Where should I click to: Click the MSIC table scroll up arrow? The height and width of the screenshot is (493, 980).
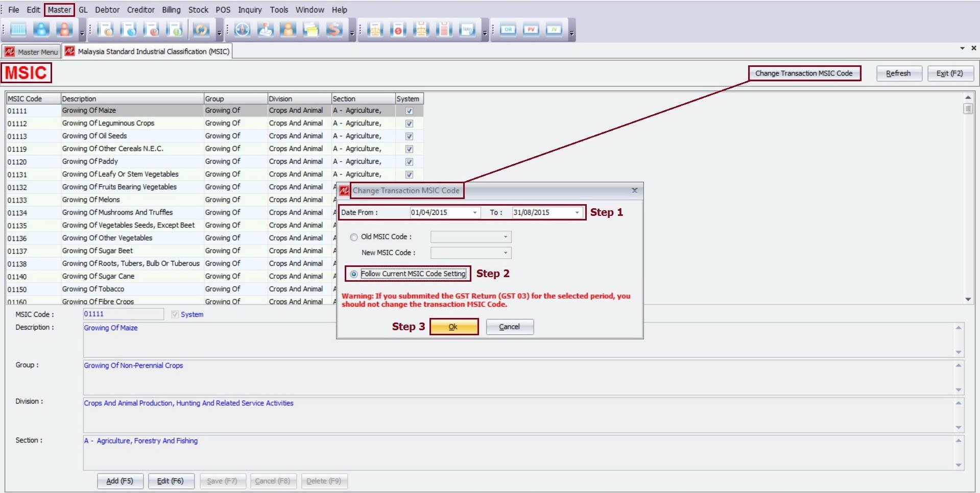tap(968, 97)
